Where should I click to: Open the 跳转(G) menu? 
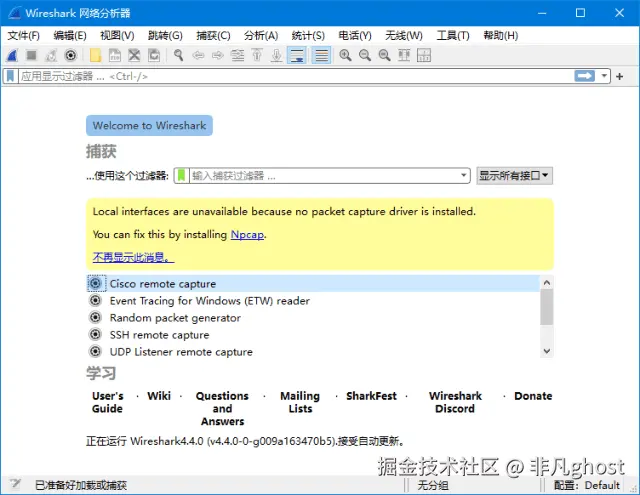click(x=165, y=36)
